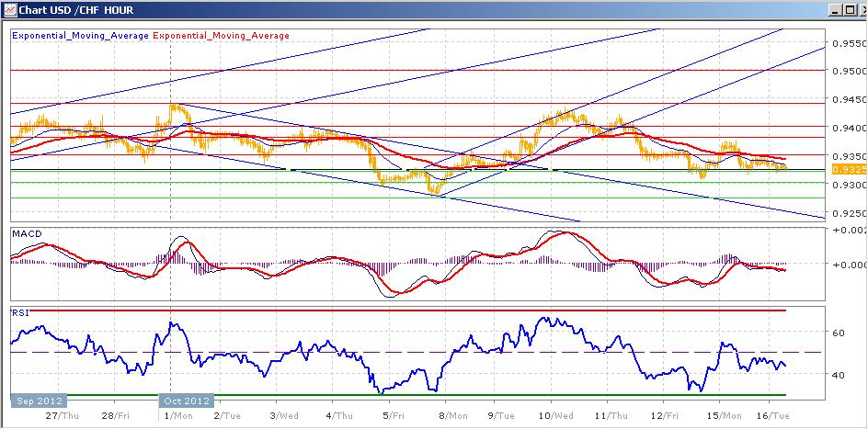868x429 pixels.
Task: Click the RSI axis value 40
Action: [838, 375]
